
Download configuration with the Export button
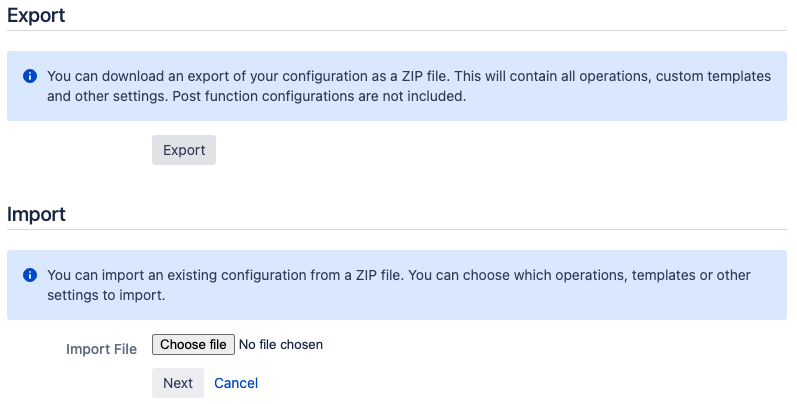(184, 150)
